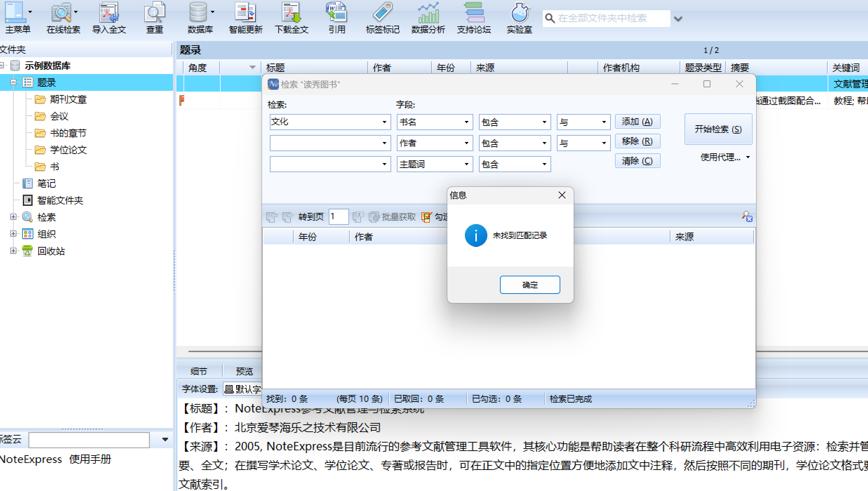868x491 pixels.
Task: Click the next page arrow icon beside 转到页
Action: (x=288, y=217)
